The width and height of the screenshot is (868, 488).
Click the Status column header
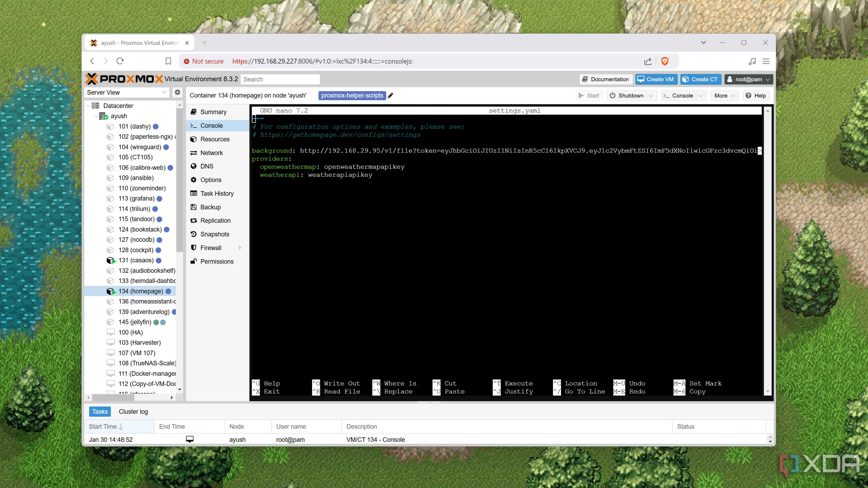tap(719, 426)
